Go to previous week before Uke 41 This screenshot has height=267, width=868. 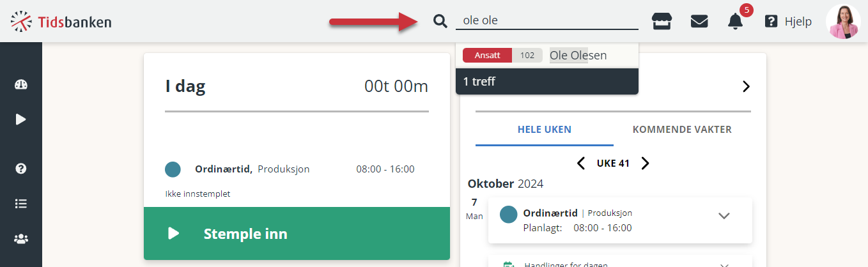point(581,164)
